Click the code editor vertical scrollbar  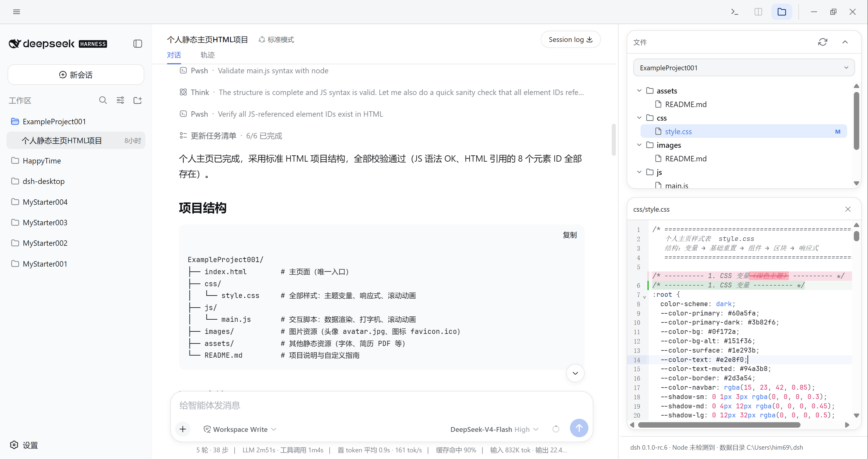856,236
